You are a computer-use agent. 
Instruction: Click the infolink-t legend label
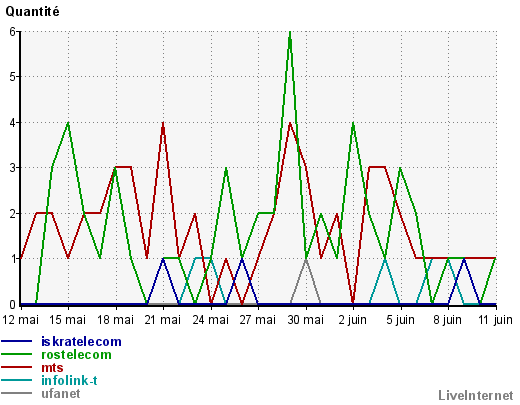click(69, 380)
